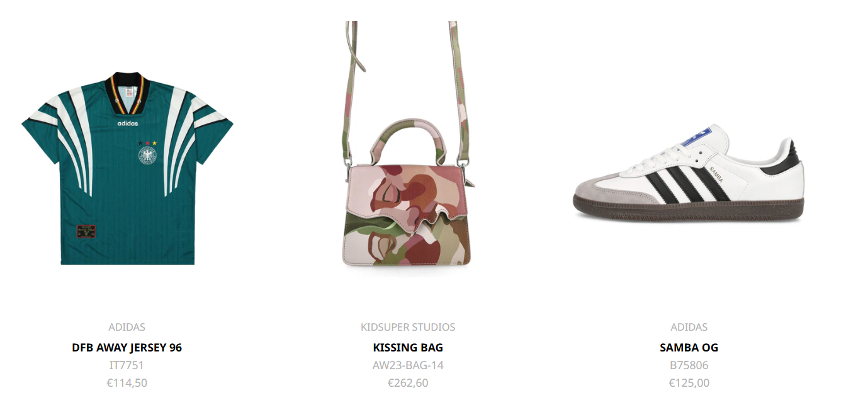Select the ADIDAS brand label above jersey title
The width and height of the screenshot is (868, 405).
(127, 328)
